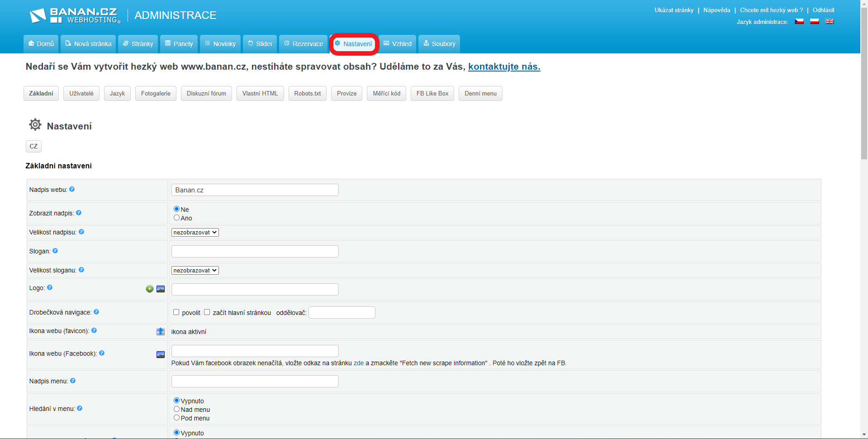868x439 pixels.
Task: Click green plus icon next to Logo
Action: (150, 289)
